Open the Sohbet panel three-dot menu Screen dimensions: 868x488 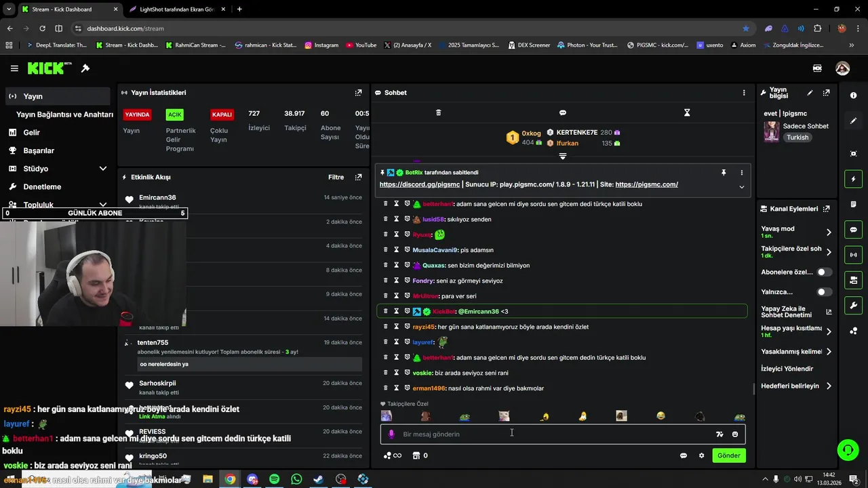click(744, 93)
